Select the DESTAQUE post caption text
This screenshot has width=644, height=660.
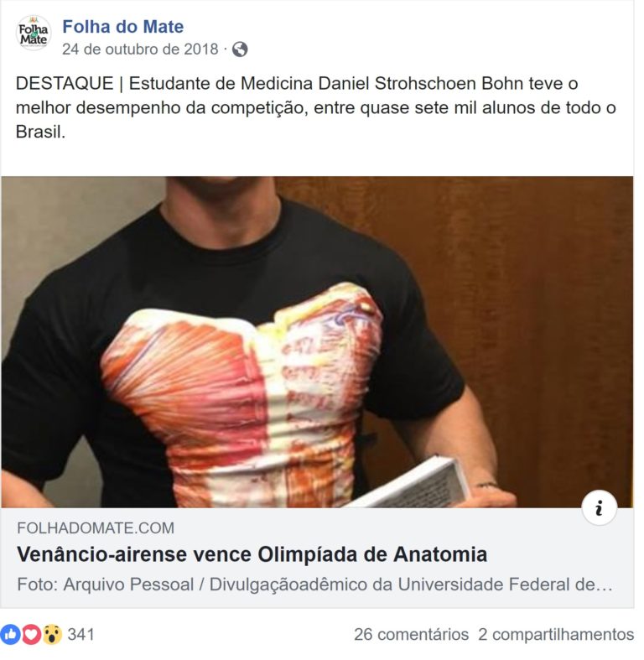[x=315, y=107]
